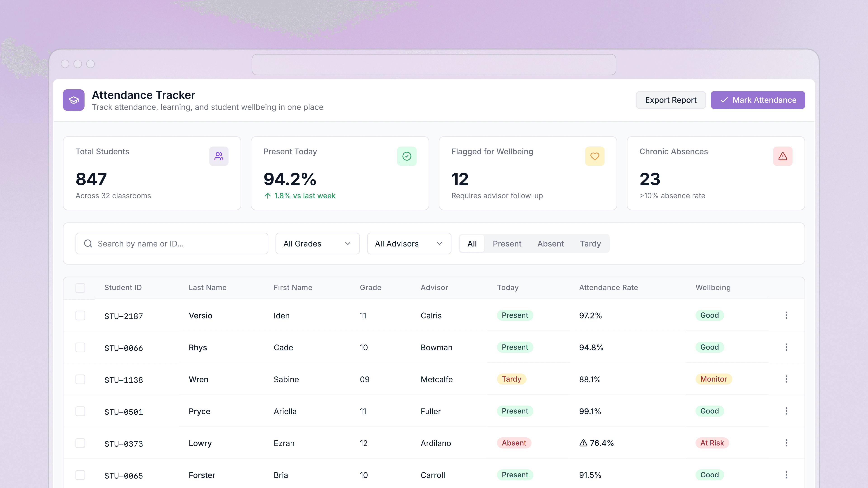This screenshot has width=868, height=488.
Task: Click the 94.2% present today value
Action: point(290,179)
